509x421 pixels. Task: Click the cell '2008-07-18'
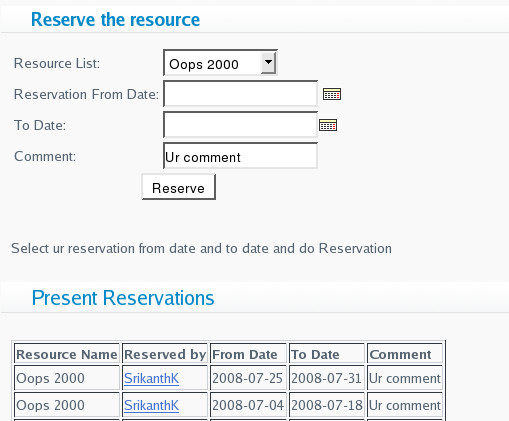click(x=327, y=405)
